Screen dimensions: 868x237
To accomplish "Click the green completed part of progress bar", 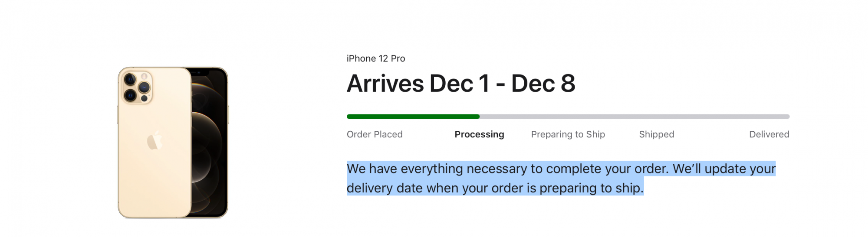I will click(413, 117).
